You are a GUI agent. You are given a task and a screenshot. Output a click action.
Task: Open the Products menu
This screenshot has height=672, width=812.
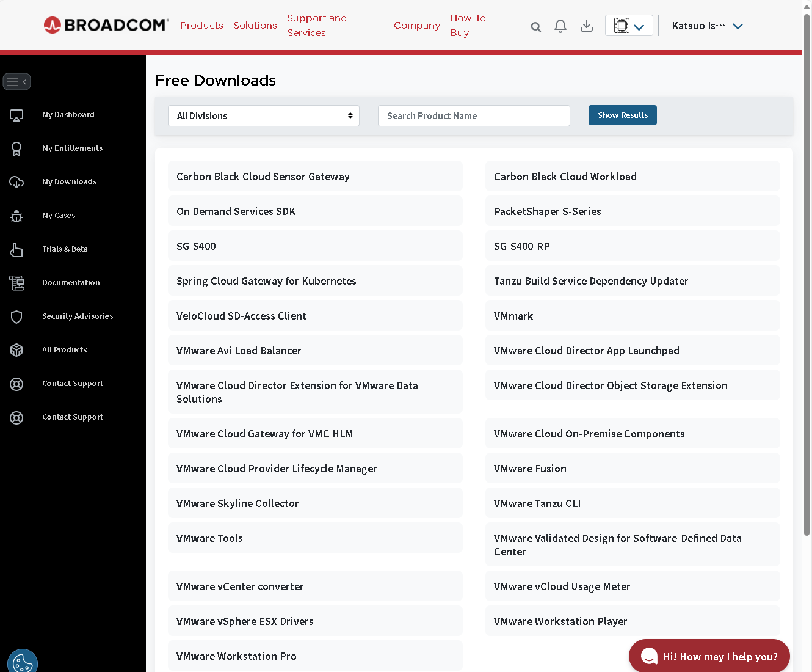tap(202, 26)
